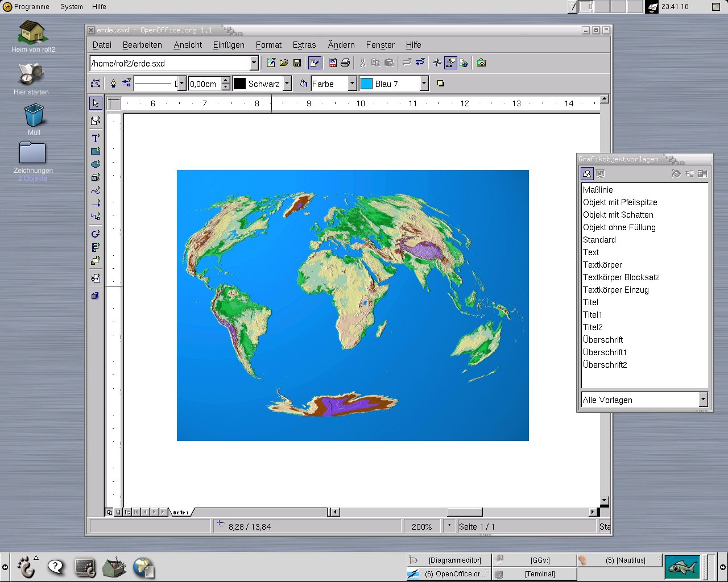Open the Einfügen menu

point(229,45)
